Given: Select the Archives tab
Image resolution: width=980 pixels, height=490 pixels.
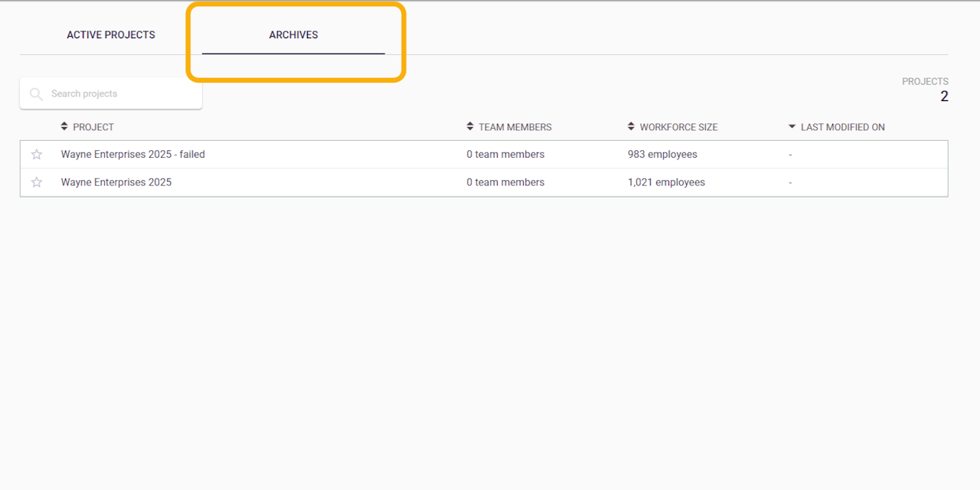Looking at the screenshot, I should [293, 35].
